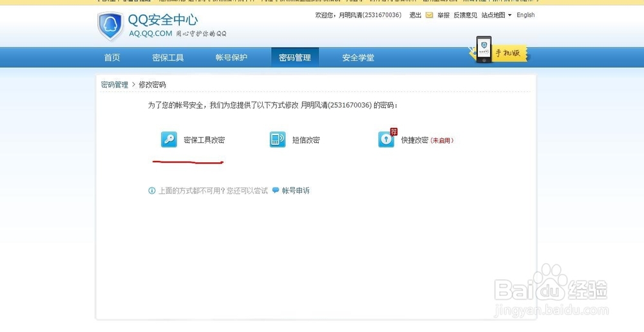This screenshot has height=332, width=644.
Task: Click the phone icon for 短信改密
Action: point(278,140)
